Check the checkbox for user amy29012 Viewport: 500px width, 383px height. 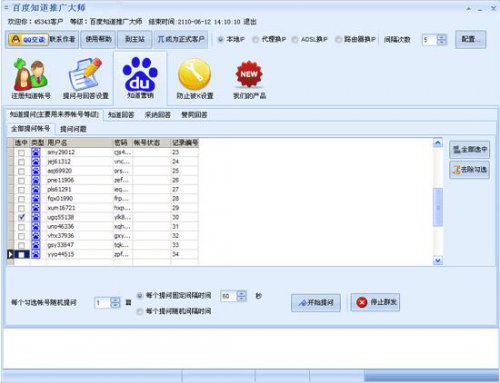point(21,153)
